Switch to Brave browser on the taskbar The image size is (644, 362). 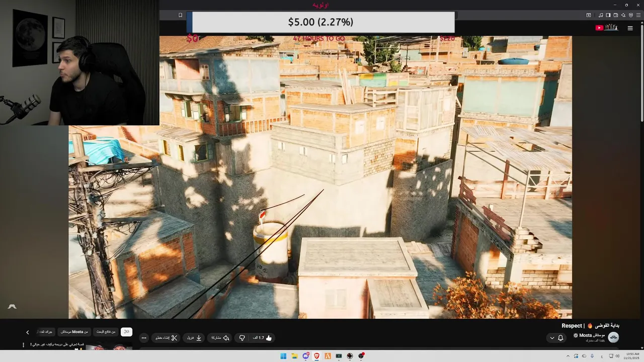(x=316, y=356)
